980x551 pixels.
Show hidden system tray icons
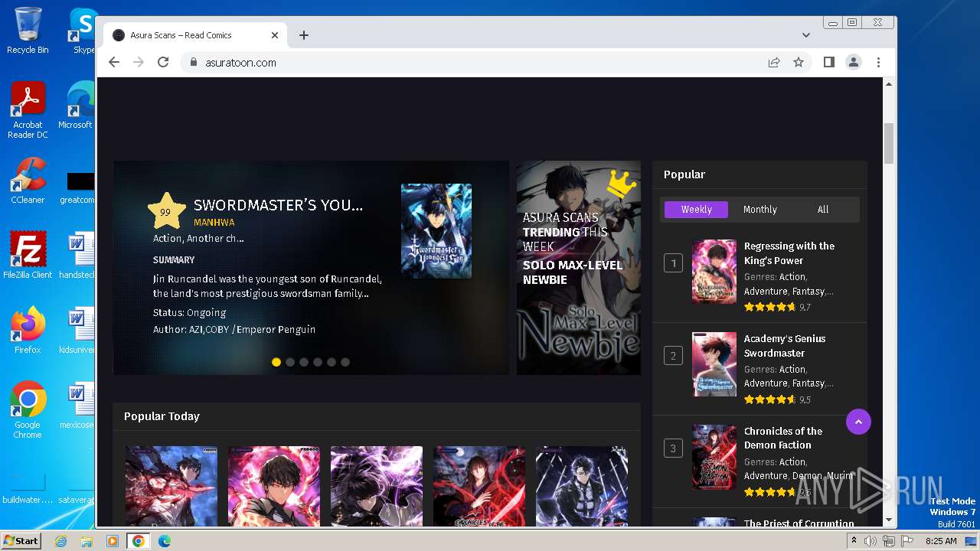pyautogui.click(x=854, y=541)
